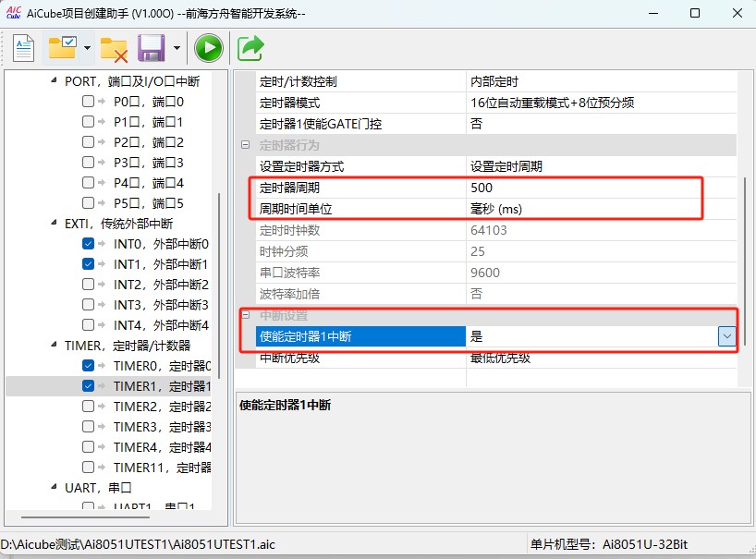Tick the P3口 port checkbox

(x=88, y=162)
